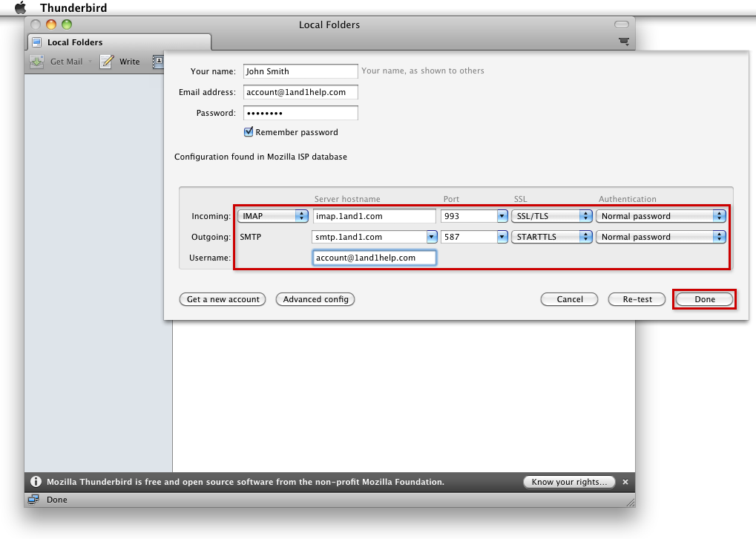Dismiss the Mozilla Foundation notification bar
756x539 pixels.
pos(625,482)
